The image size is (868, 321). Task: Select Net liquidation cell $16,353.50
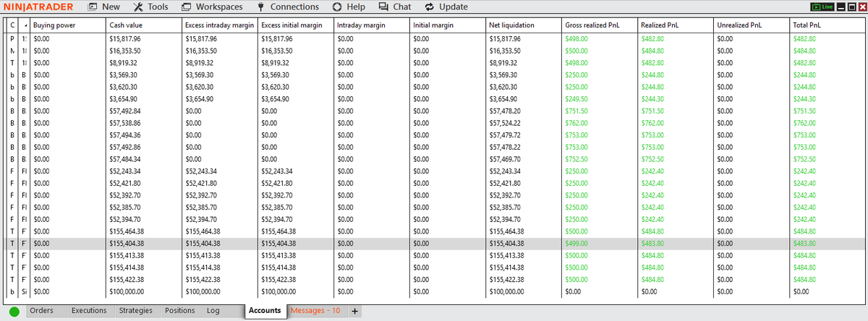[x=524, y=51]
